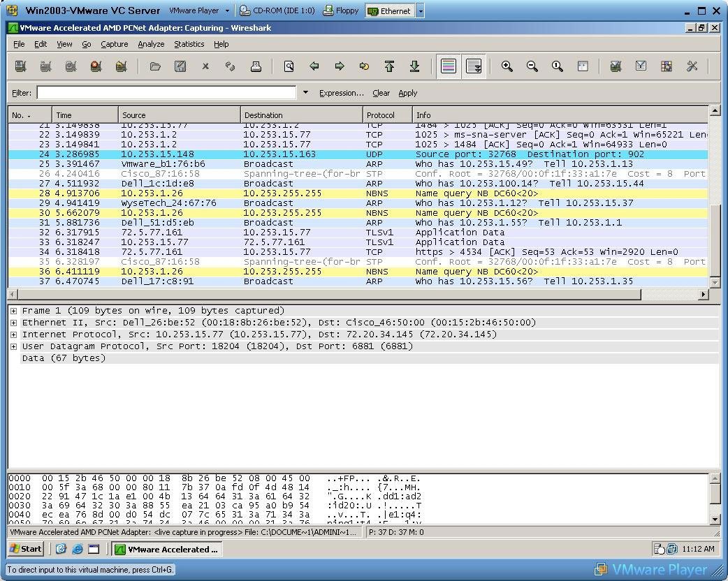Viewport: 728px width, 581px height.
Task: Edit display filters icon
Action: pos(641,66)
